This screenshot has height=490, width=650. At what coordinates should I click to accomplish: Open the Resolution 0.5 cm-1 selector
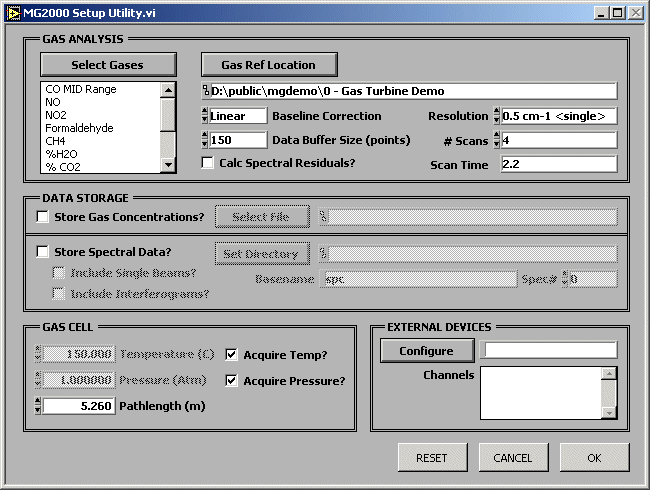click(559, 116)
